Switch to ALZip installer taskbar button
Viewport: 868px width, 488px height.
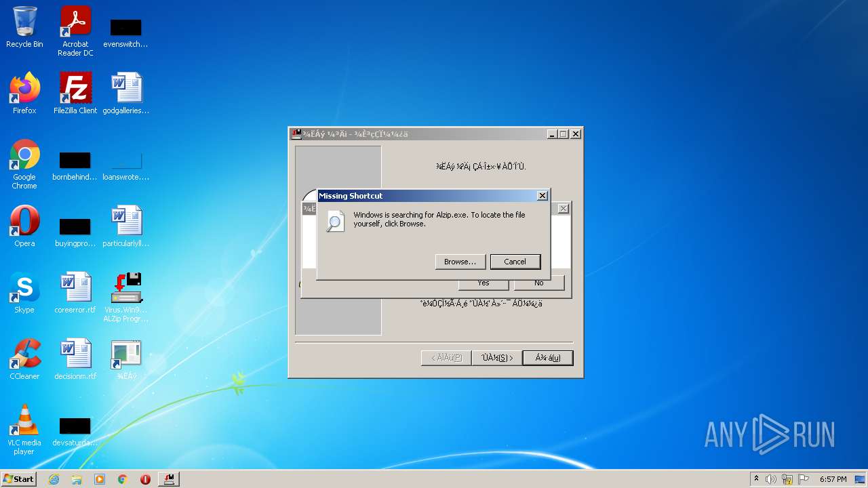pyautogui.click(x=169, y=479)
